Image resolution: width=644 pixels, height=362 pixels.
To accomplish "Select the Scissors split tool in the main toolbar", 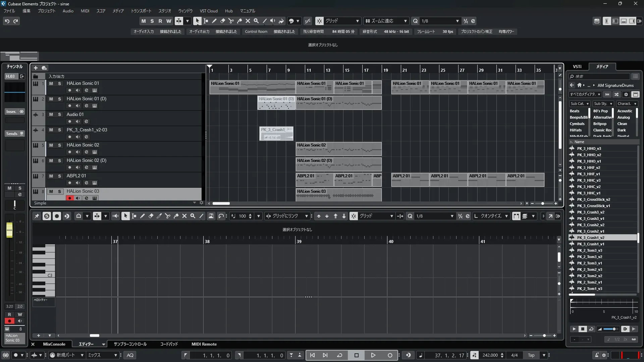I will pos(231,21).
